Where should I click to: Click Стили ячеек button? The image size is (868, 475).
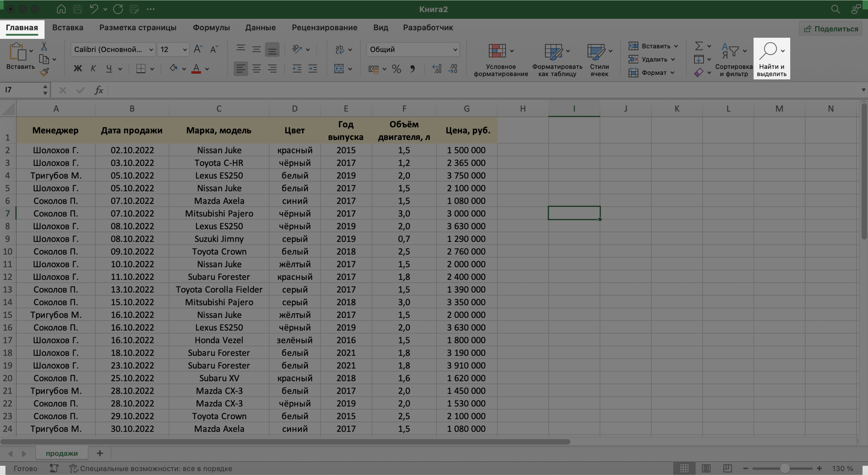click(599, 60)
